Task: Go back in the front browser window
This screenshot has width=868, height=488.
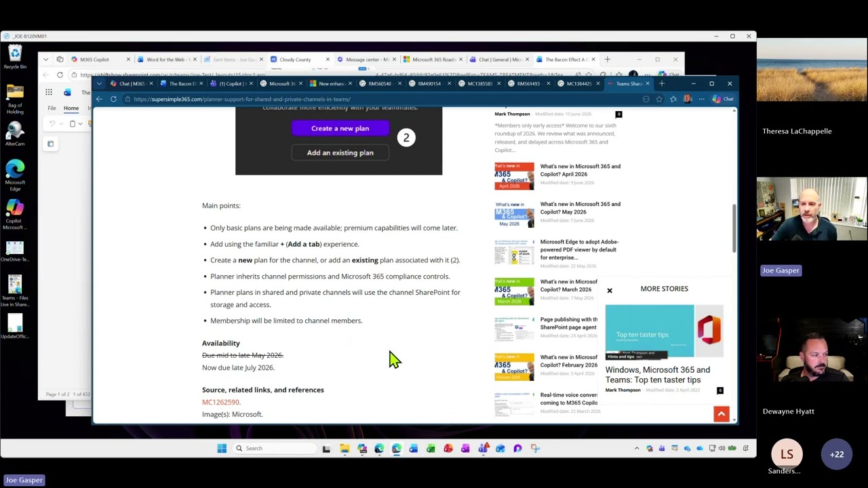Action: coord(100,99)
